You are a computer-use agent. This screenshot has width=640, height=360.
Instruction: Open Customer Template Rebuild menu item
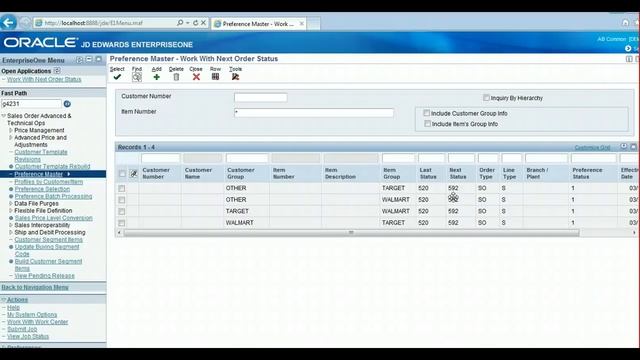click(x=52, y=167)
